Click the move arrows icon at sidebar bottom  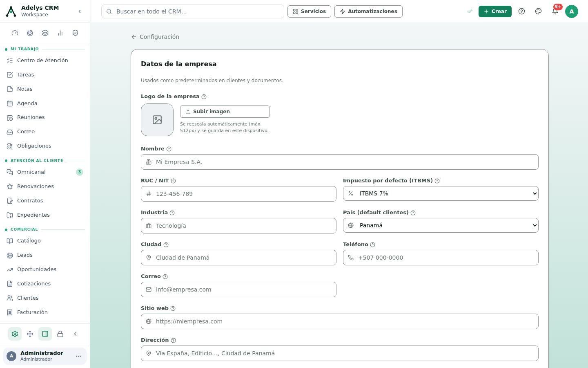click(30, 334)
